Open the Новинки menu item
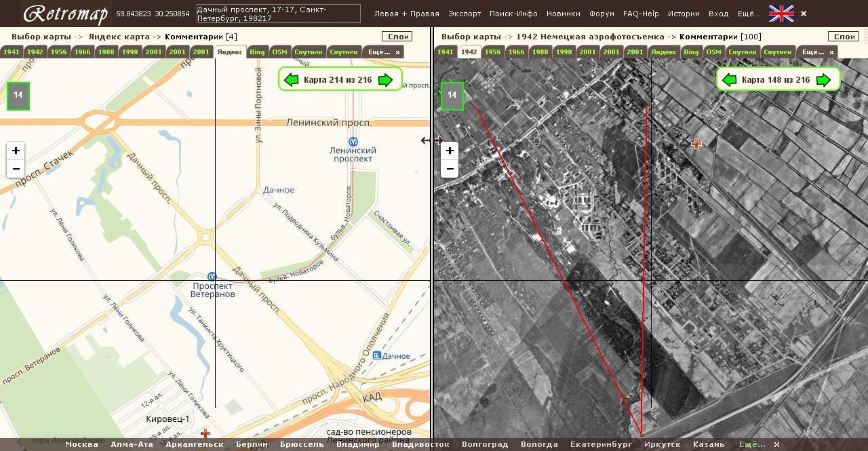Image resolution: width=868 pixels, height=451 pixels. pyautogui.click(x=563, y=14)
